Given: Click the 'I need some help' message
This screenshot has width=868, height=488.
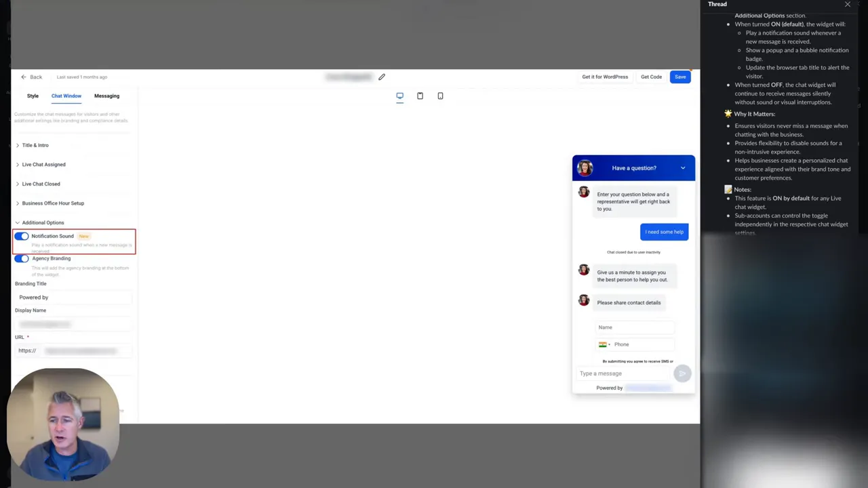Looking at the screenshot, I should point(665,232).
